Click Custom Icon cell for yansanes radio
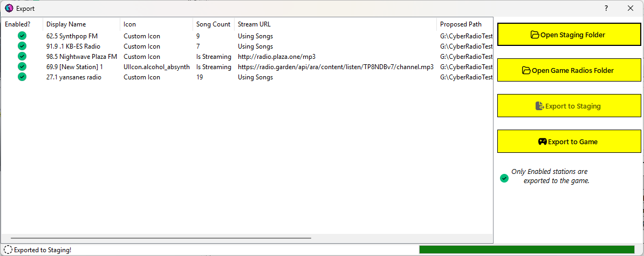 point(142,77)
